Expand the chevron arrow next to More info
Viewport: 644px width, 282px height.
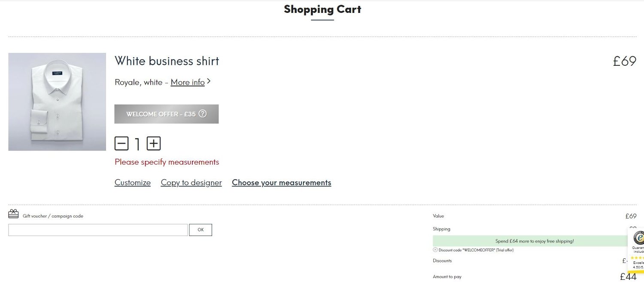coord(209,81)
